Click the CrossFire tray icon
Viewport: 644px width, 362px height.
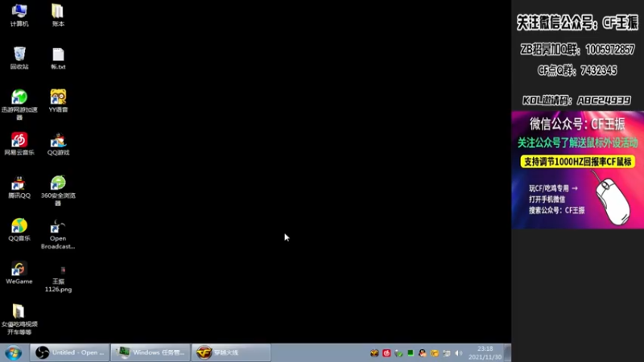coord(374,353)
